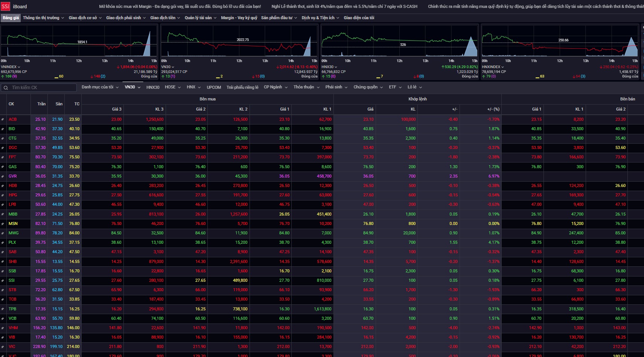The image size is (644, 357).
Task: Open the VNINDEX chart selector dropdown
Action: click(x=11, y=67)
